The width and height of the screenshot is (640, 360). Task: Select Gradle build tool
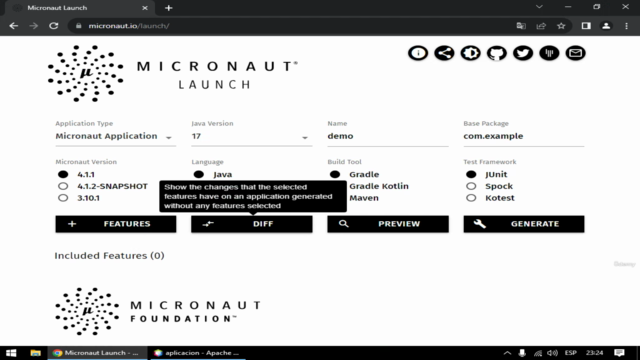335,174
